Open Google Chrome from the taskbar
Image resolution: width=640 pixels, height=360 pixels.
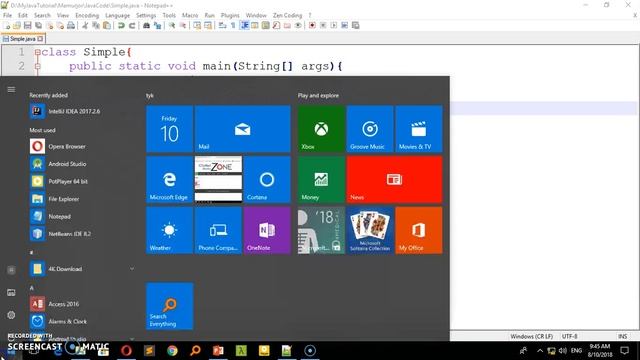click(172, 351)
